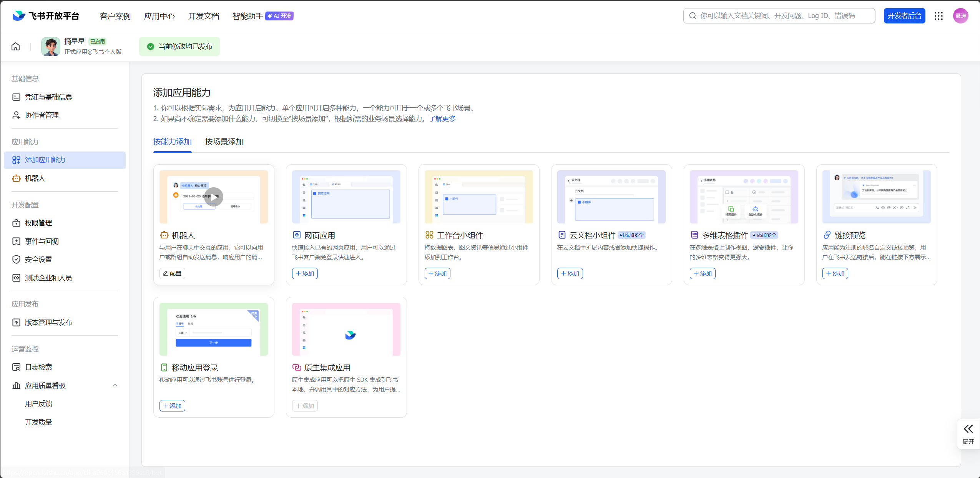
Task: Collapse the 应用质量看板 sidebar section
Action: pyautogui.click(x=115, y=385)
